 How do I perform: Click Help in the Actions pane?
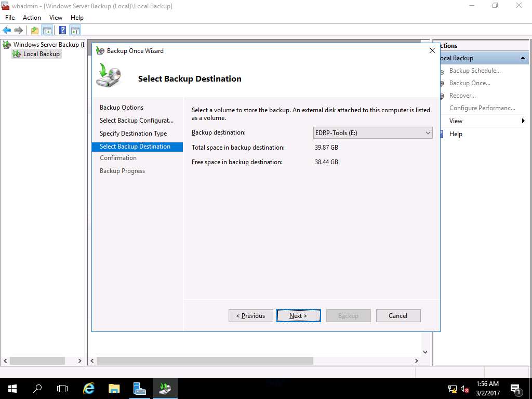pos(456,134)
